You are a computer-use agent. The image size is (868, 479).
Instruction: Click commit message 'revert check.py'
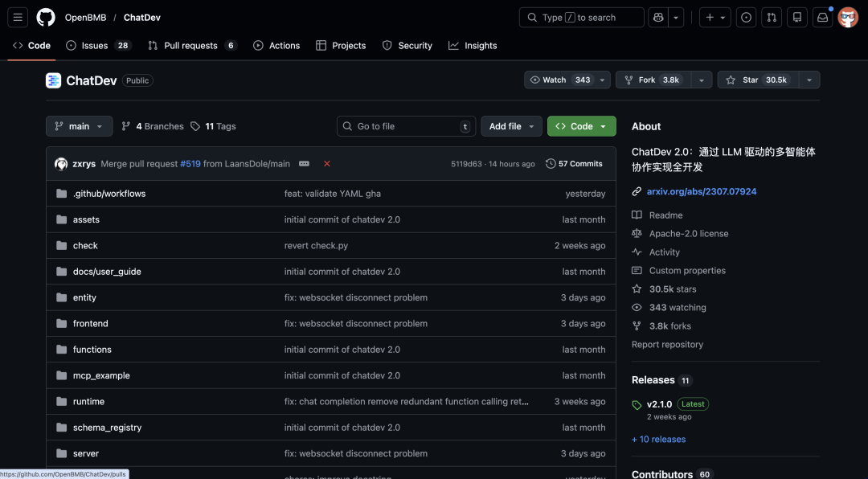(316, 245)
